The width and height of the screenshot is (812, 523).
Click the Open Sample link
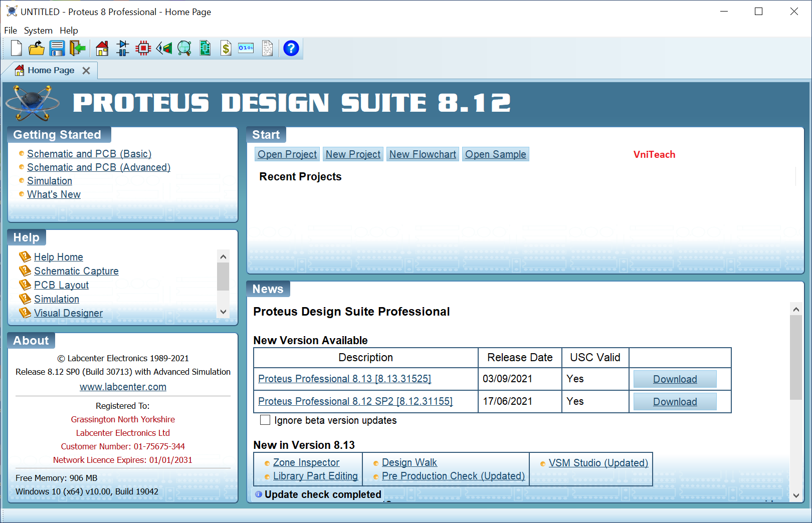coord(496,154)
